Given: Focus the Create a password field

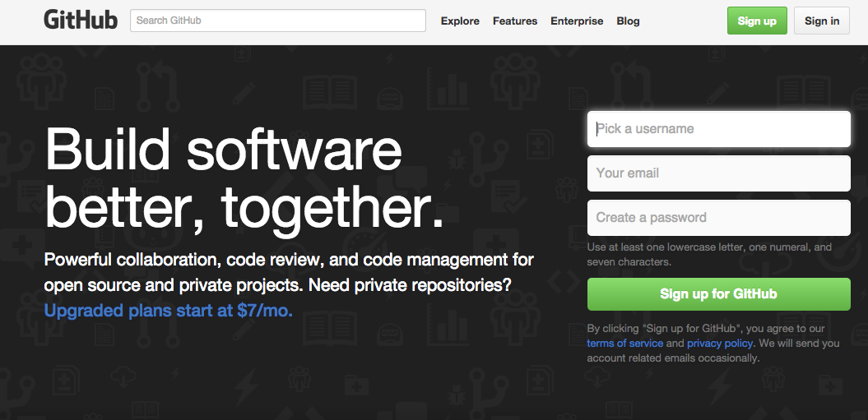Looking at the screenshot, I should pos(718,218).
